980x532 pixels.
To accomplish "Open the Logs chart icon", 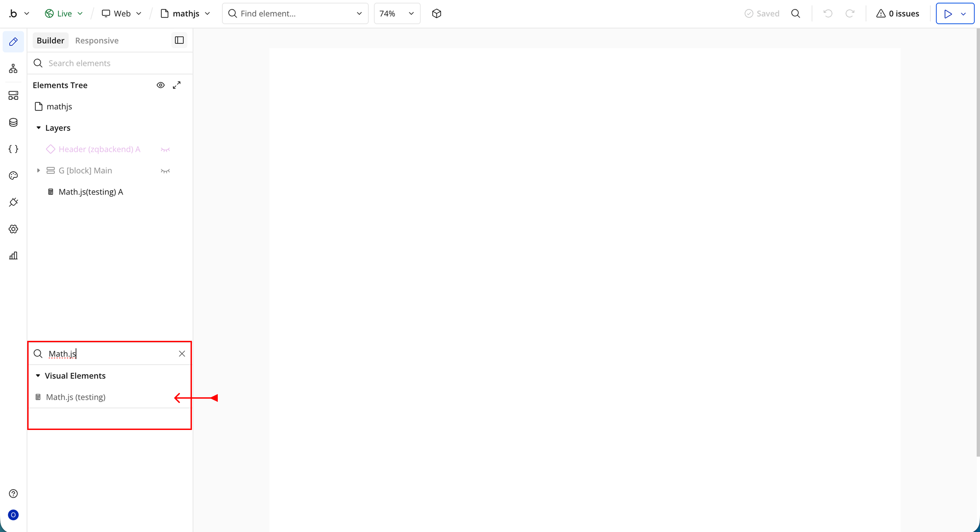I will point(13,255).
